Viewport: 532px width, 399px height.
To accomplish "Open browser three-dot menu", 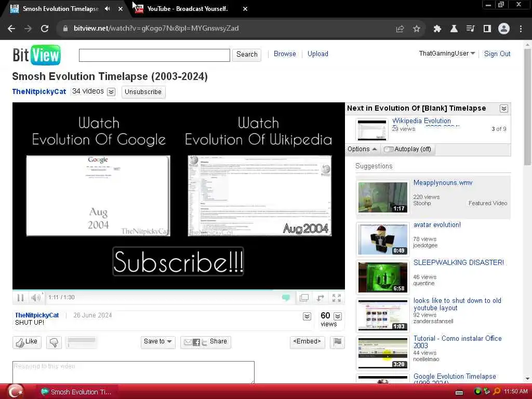I will 521,29.
